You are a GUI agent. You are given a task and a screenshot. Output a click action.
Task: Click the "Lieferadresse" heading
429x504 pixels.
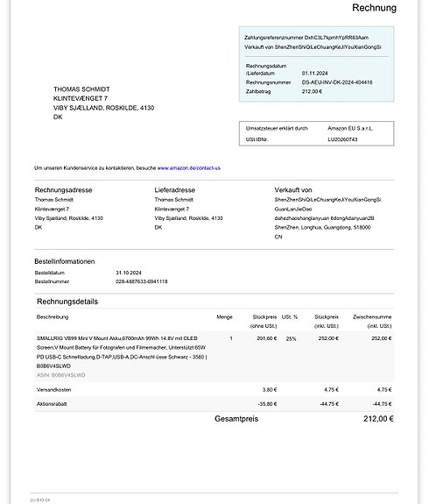pos(175,190)
